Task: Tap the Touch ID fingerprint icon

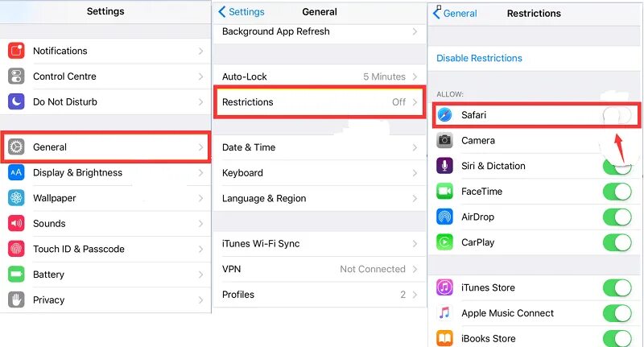Action: pyautogui.click(x=16, y=249)
